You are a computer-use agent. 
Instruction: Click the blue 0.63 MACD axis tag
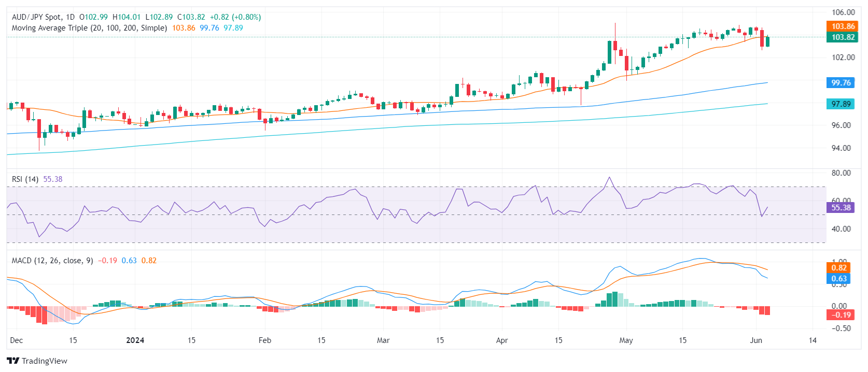pyautogui.click(x=838, y=279)
